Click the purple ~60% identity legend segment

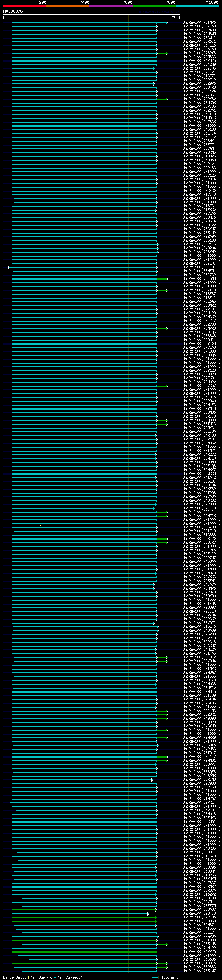[111, 6]
